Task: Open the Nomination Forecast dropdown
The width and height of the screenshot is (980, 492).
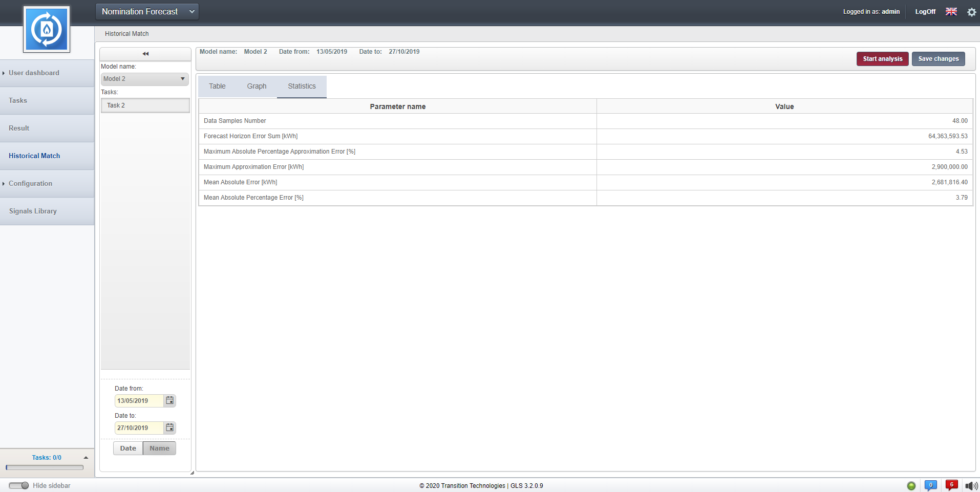Action: 147,11
